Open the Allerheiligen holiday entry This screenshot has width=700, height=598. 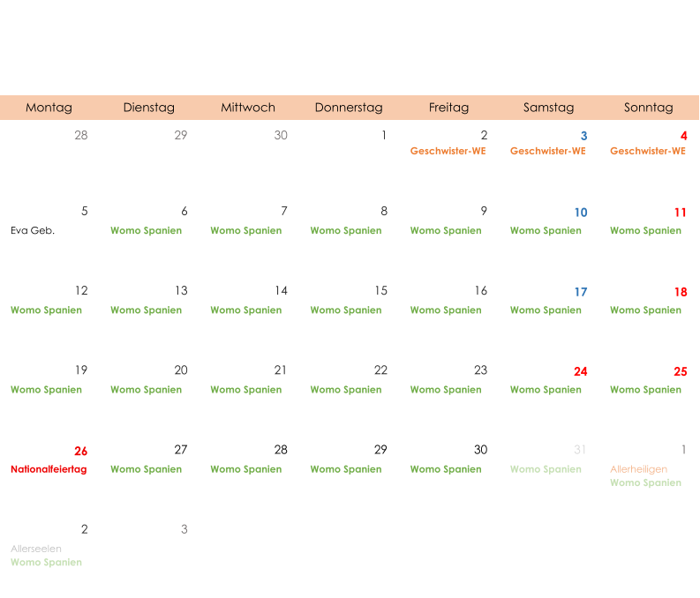(638, 469)
